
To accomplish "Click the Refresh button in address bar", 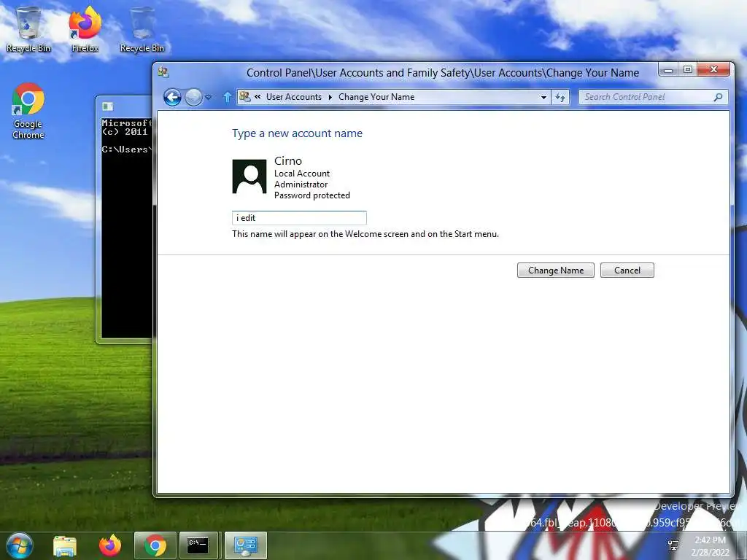I will pos(560,97).
